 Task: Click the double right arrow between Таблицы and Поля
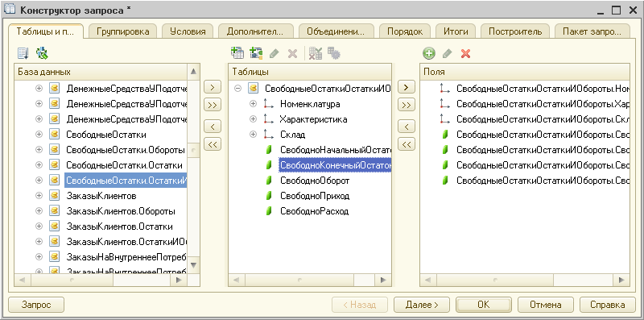point(407,106)
